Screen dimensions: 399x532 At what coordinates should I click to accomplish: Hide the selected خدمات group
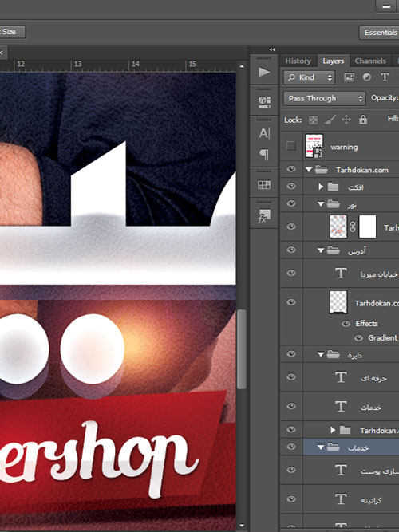click(x=291, y=447)
